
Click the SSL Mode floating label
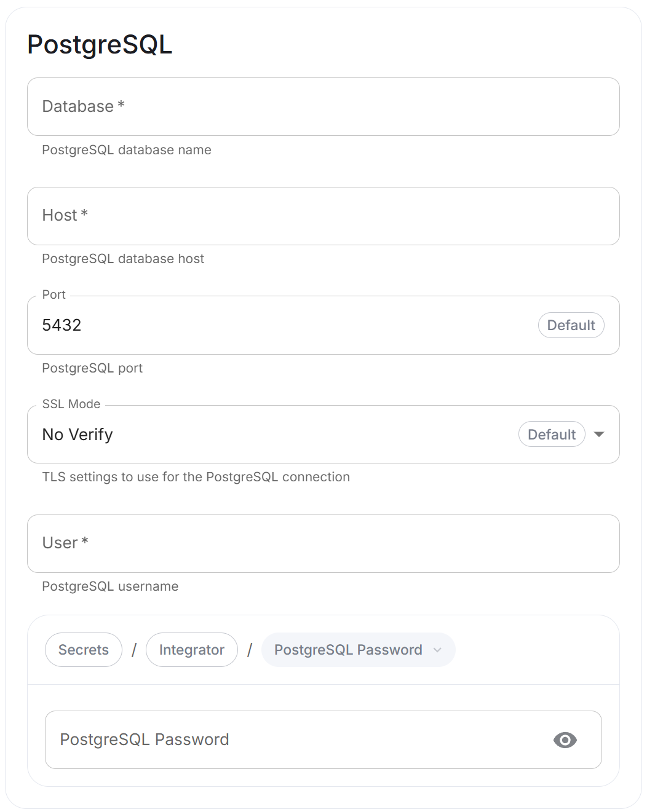[x=71, y=404]
